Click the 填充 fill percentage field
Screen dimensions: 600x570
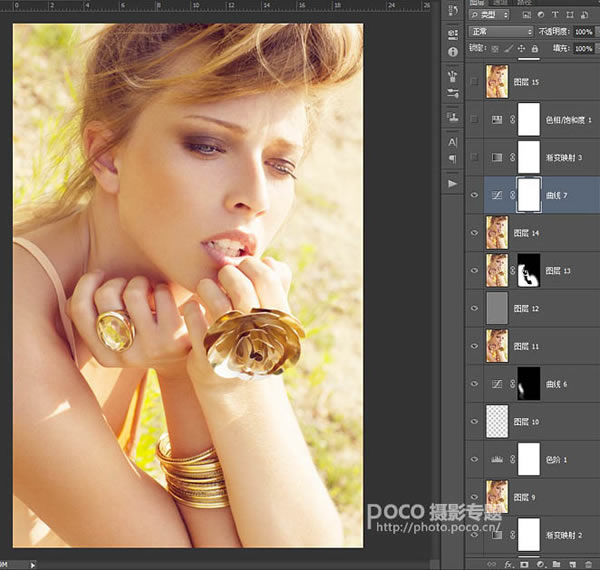[584, 49]
